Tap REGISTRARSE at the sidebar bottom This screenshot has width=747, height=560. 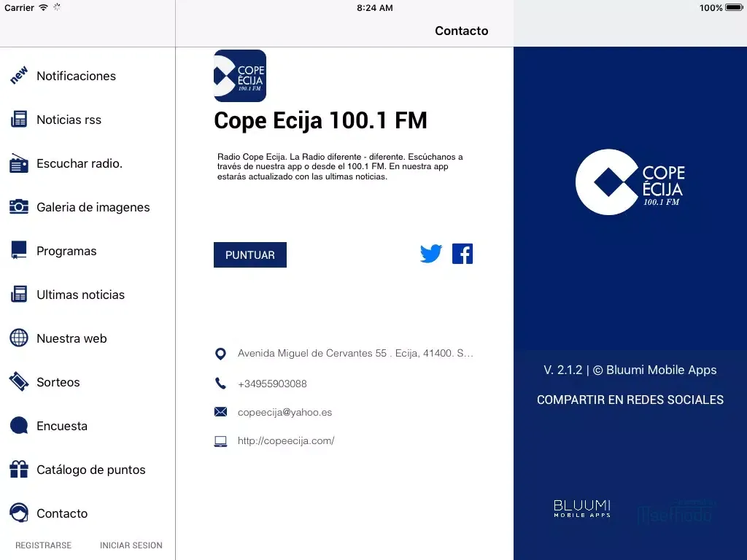coord(43,545)
